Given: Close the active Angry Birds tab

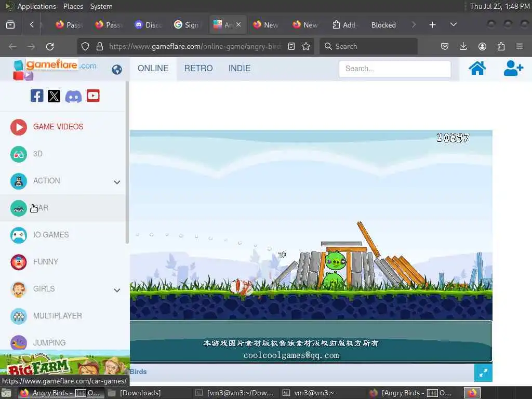Looking at the screenshot, I should (238, 25).
